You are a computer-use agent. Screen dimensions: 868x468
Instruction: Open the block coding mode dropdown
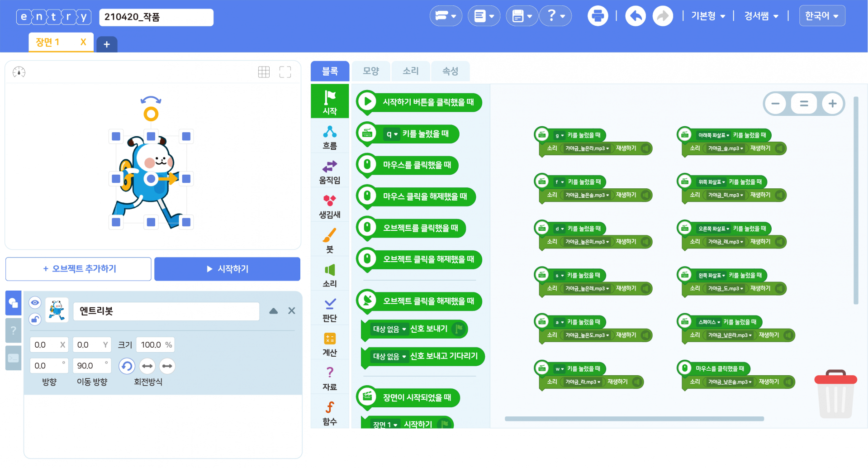tap(446, 16)
